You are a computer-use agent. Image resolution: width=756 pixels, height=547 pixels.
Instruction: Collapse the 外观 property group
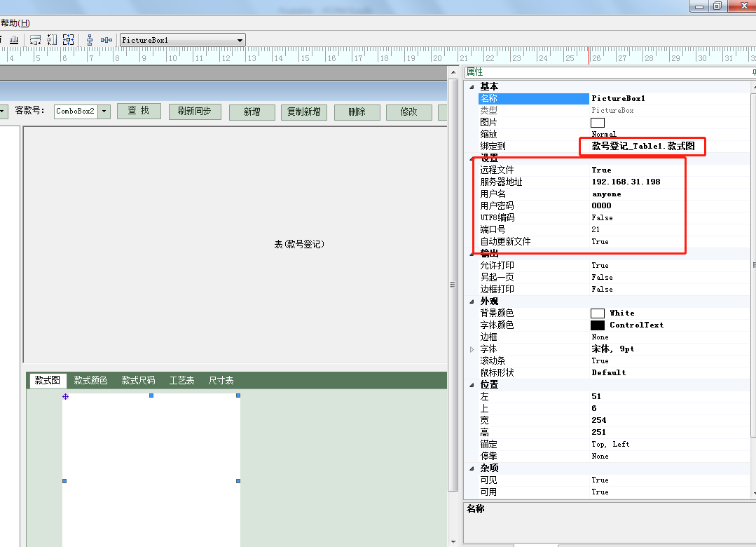pyautogui.click(x=472, y=302)
